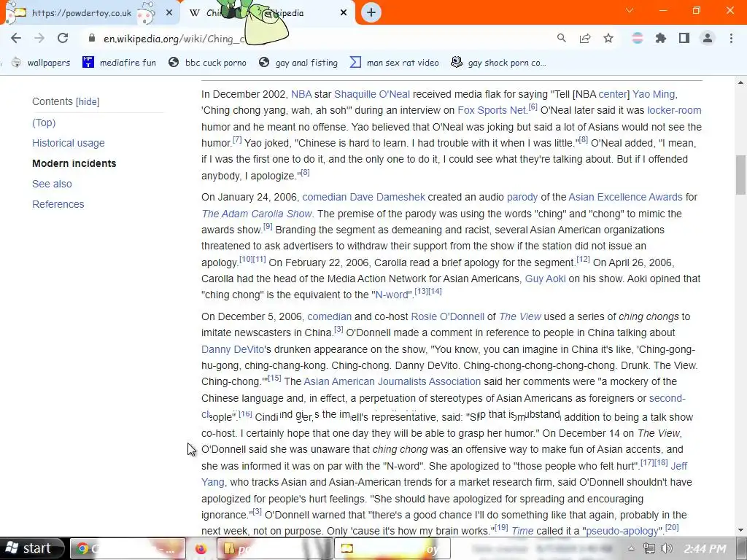747x560 pixels.
Task: Open the Firefox taskbar icon
Action: point(201,549)
